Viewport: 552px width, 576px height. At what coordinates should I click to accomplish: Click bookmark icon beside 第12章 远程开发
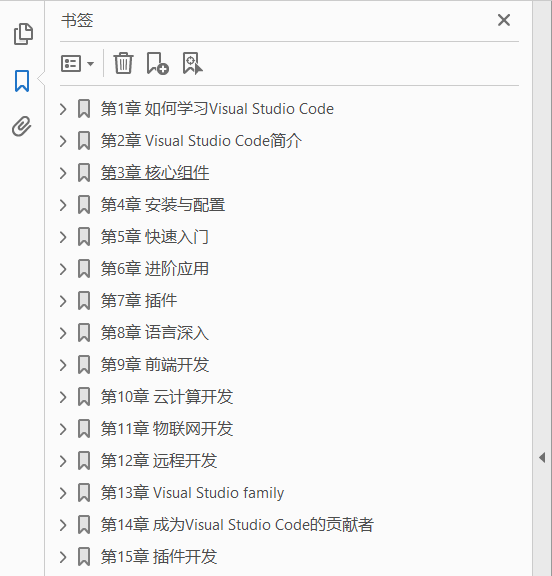pos(84,461)
